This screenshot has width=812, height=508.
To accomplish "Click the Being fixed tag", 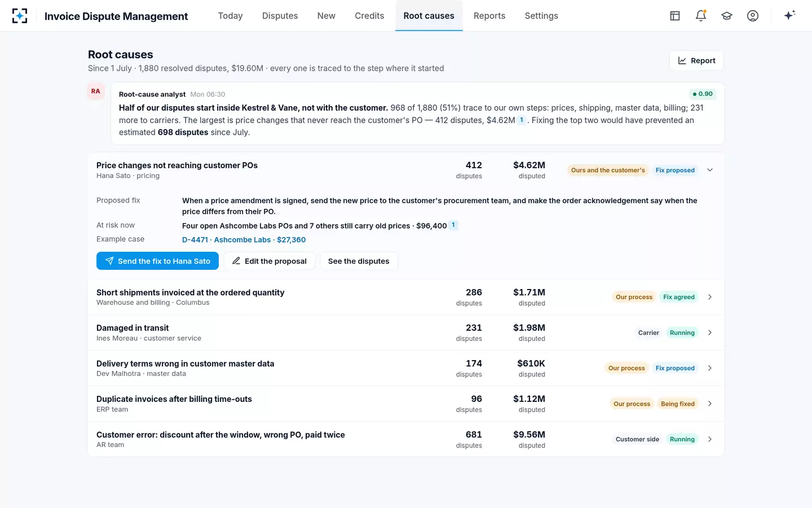I will [678, 404].
